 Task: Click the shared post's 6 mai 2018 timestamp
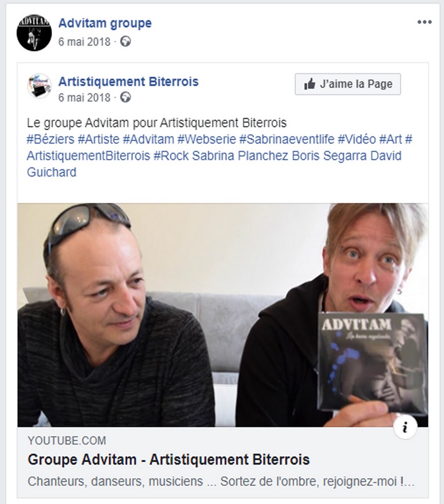pyautogui.click(x=84, y=97)
